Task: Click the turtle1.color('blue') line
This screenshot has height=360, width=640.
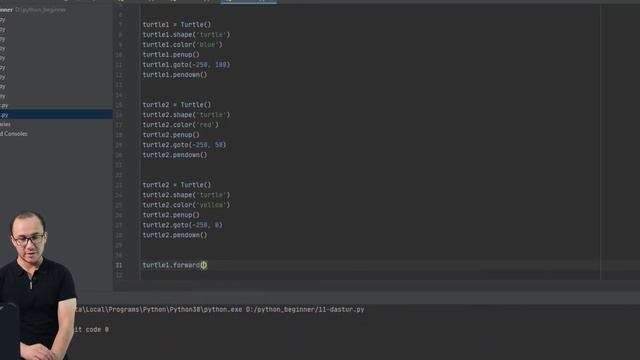Action: click(x=182, y=44)
